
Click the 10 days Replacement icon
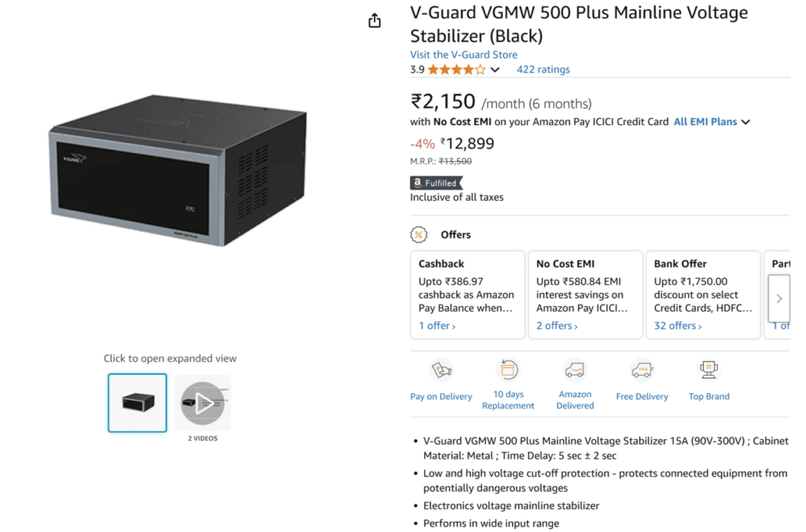click(508, 370)
